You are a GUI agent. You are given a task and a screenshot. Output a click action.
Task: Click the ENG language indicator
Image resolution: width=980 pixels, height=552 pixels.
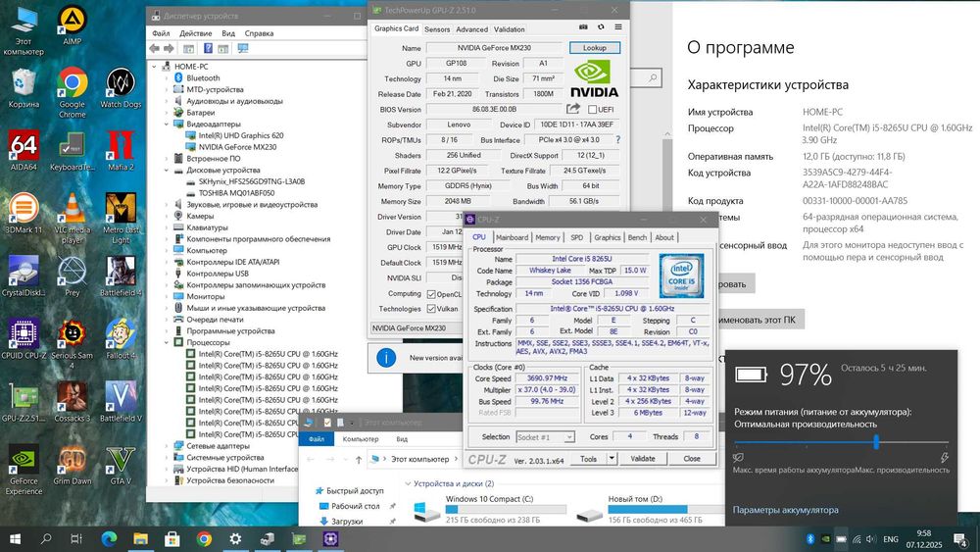coord(891,539)
